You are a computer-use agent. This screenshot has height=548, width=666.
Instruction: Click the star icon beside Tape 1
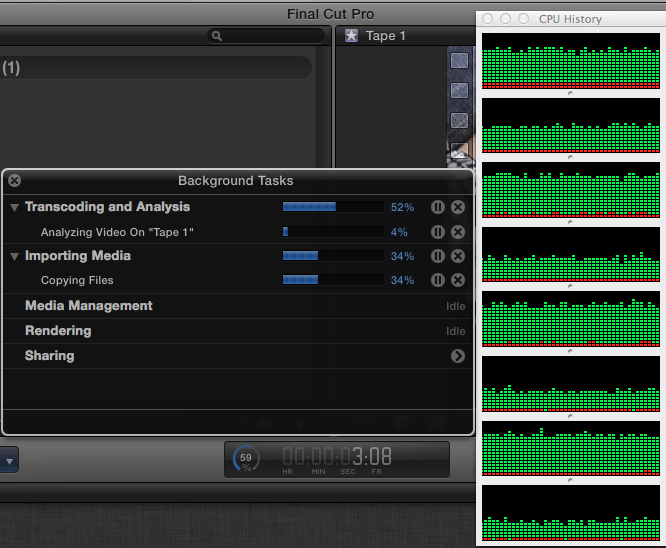pyautogui.click(x=351, y=36)
